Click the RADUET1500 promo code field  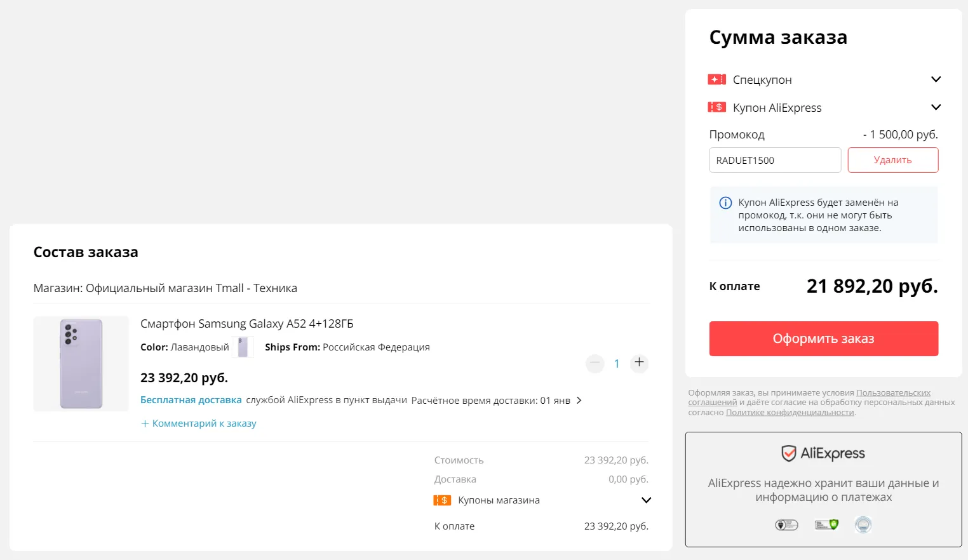point(774,160)
